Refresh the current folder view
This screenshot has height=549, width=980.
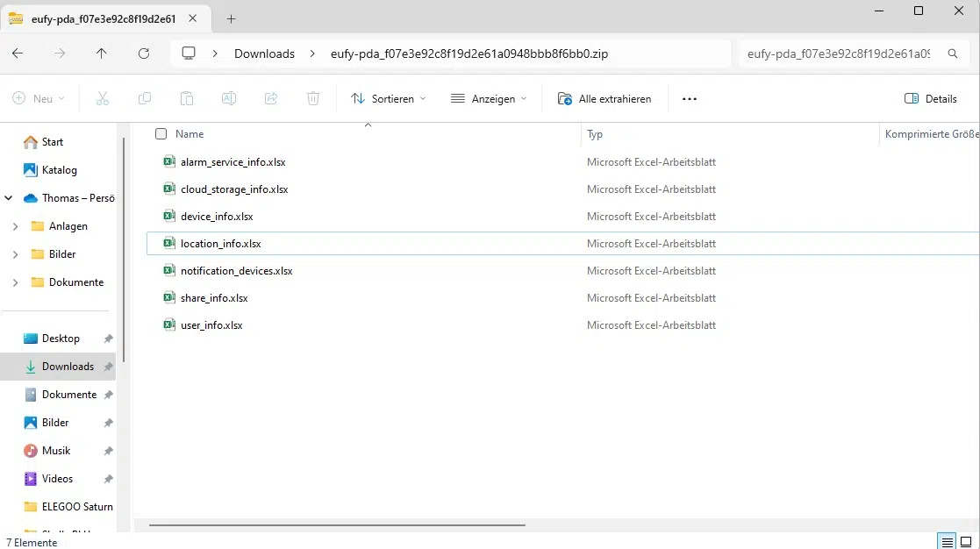click(144, 53)
